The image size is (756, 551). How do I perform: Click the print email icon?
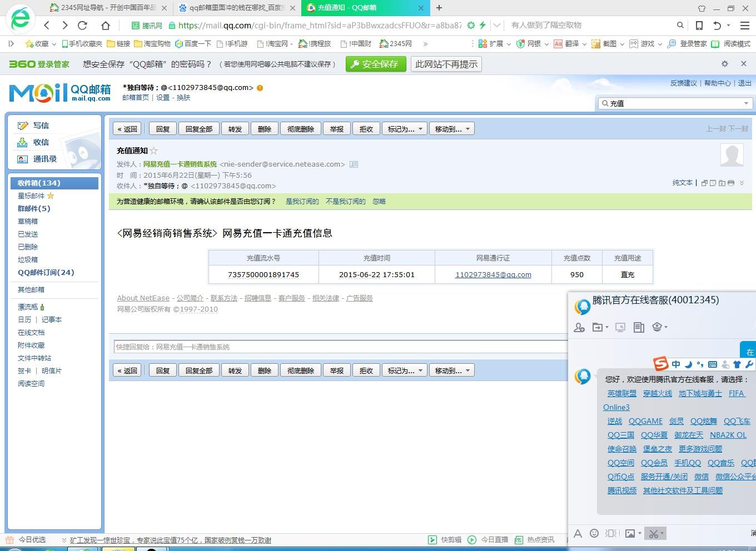pyautogui.click(x=730, y=183)
